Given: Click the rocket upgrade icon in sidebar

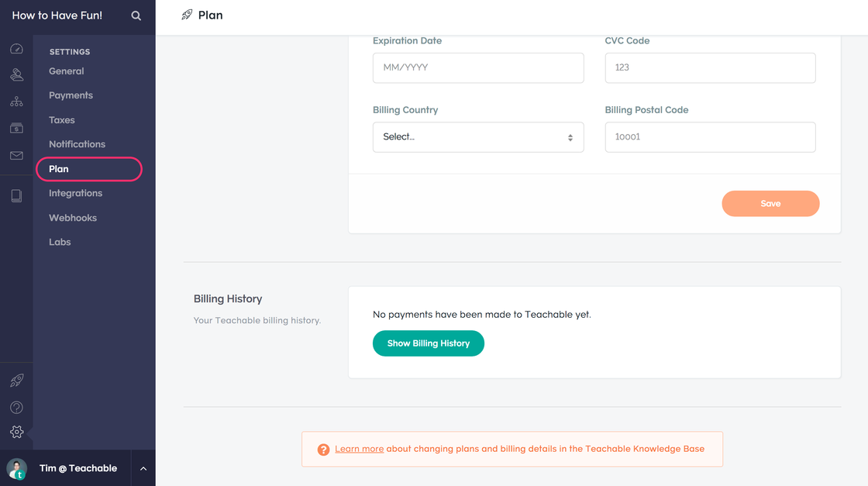Looking at the screenshot, I should pos(16,381).
